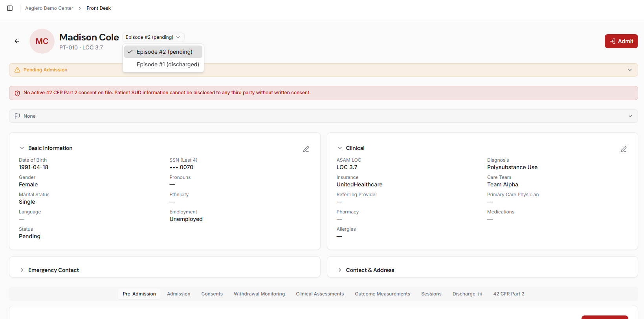Click the Admit button

[x=621, y=41]
